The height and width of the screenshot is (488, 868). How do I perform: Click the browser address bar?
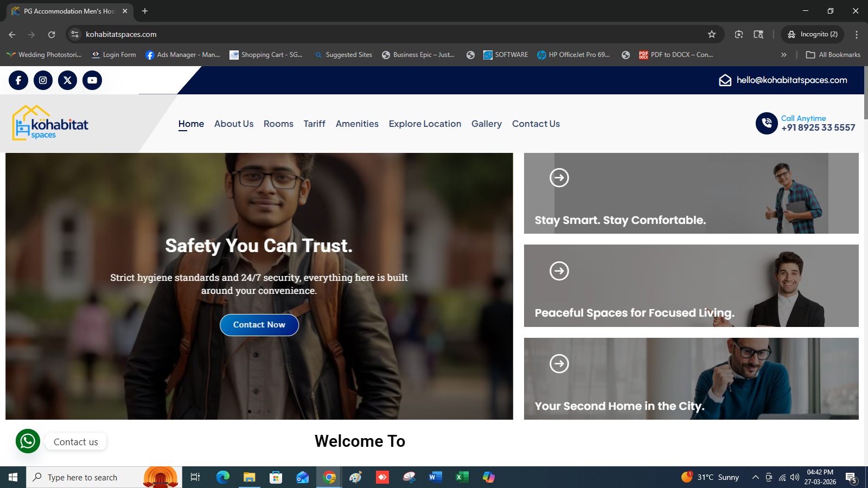click(391, 34)
